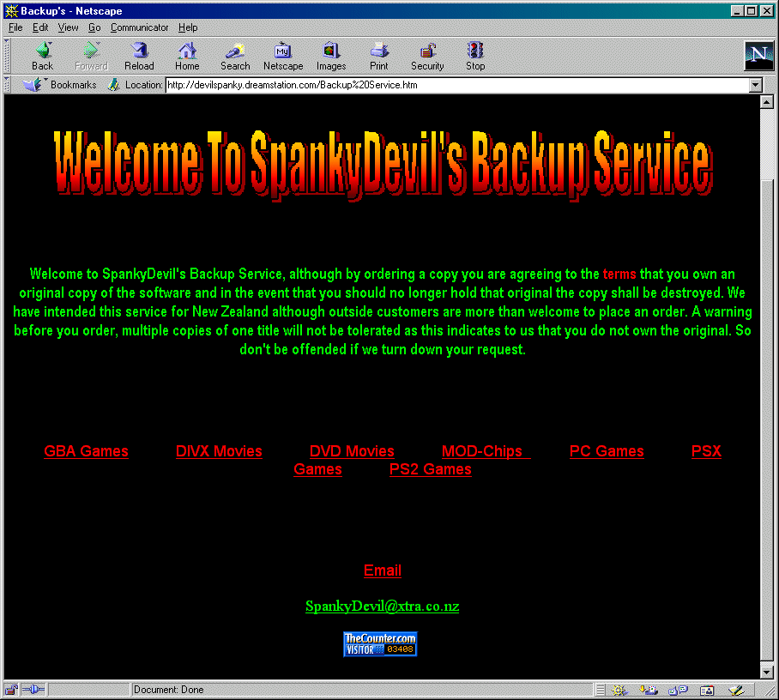Image resolution: width=779 pixels, height=700 pixels.
Task: Follow the DIVX Movies link
Action: 219,451
